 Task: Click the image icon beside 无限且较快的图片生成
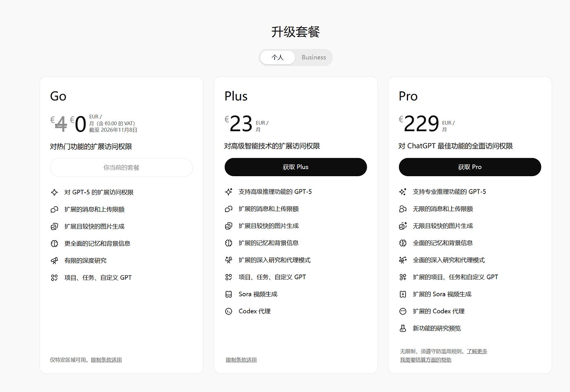[403, 226]
